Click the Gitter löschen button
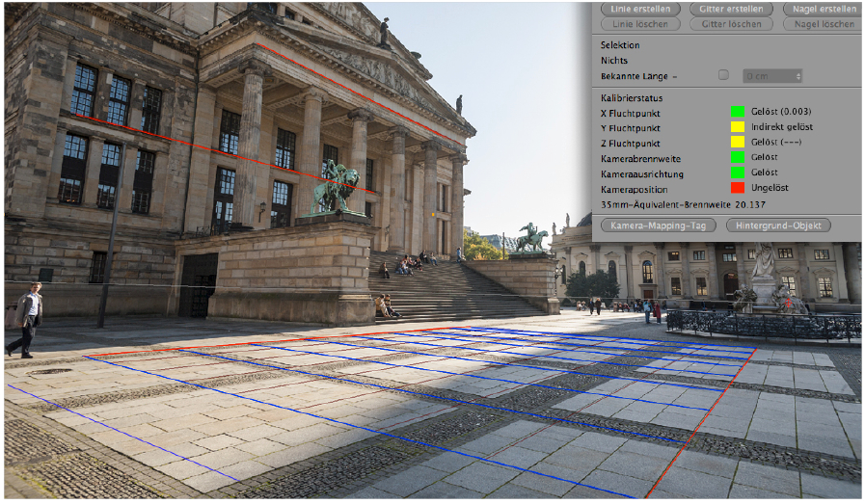Screen dimensions: 865x504 tap(731, 24)
